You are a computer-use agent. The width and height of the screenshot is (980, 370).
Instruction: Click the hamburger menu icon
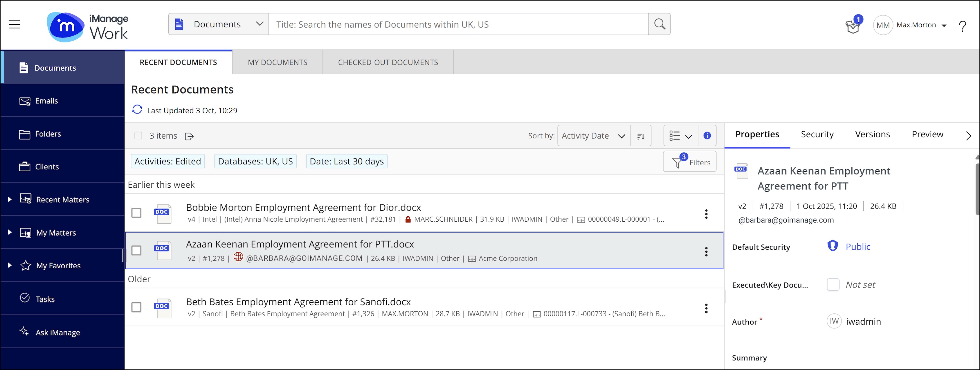[x=15, y=24]
